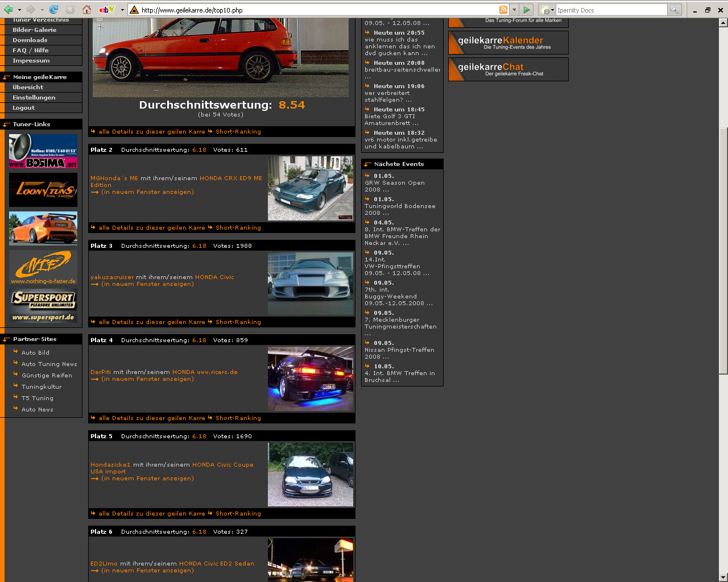Click the scrollbar up arrow

click(x=723, y=23)
